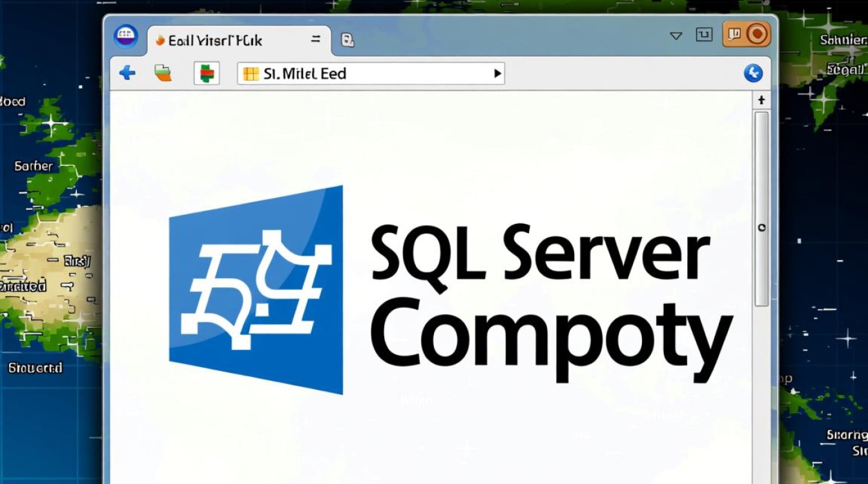Click the equals-sign icon on the tab

click(x=316, y=39)
